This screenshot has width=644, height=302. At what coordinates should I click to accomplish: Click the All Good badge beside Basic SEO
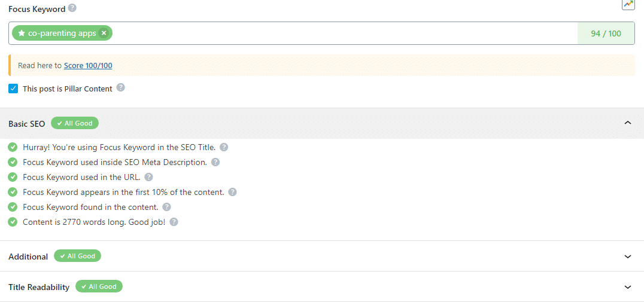tap(75, 123)
